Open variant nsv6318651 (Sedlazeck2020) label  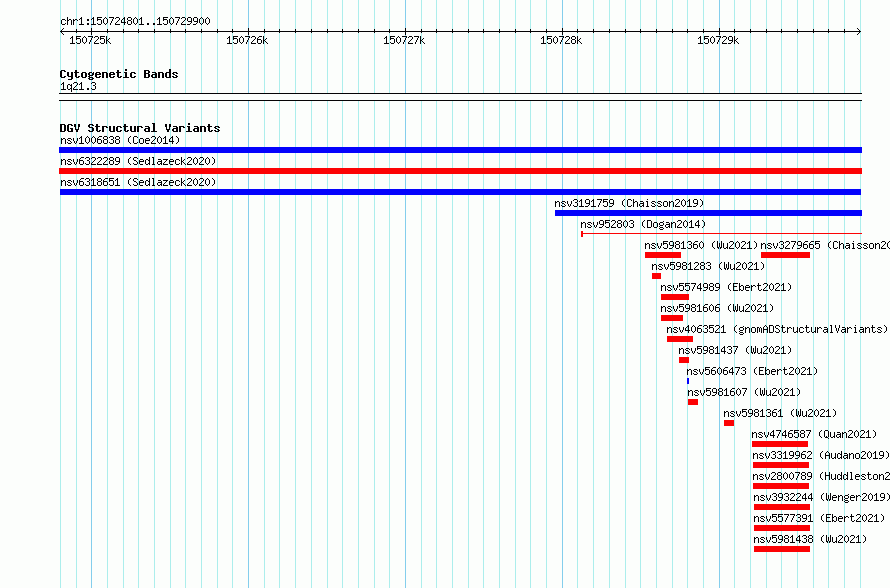[x=138, y=182]
